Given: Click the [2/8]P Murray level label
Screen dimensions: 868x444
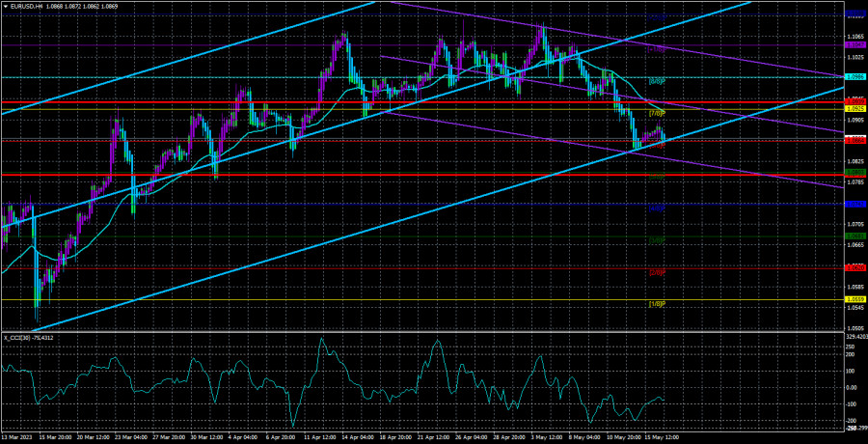Looking at the screenshot, I should tap(658, 272).
